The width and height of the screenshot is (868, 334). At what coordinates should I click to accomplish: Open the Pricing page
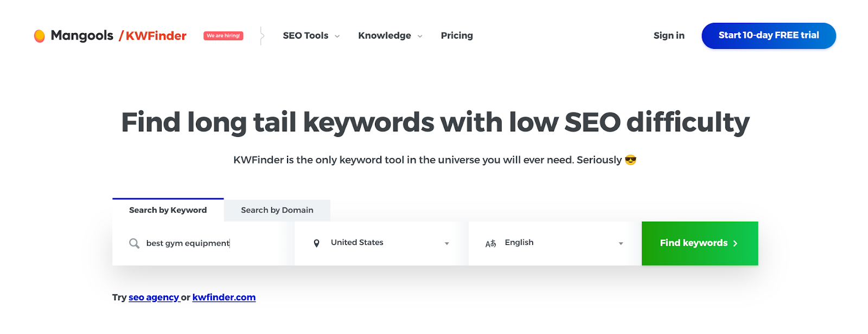click(457, 36)
